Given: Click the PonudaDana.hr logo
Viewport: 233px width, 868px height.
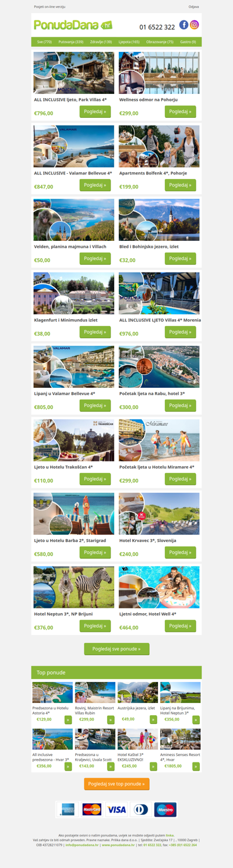Looking at the screenshot, I should tap(73, 25).
